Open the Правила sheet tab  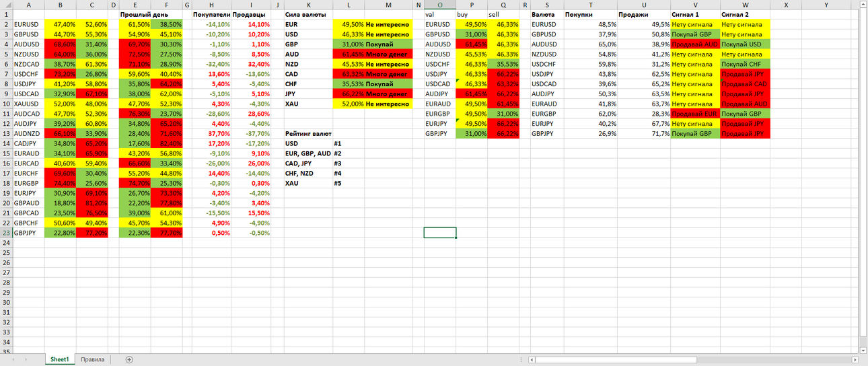point(92,360)
